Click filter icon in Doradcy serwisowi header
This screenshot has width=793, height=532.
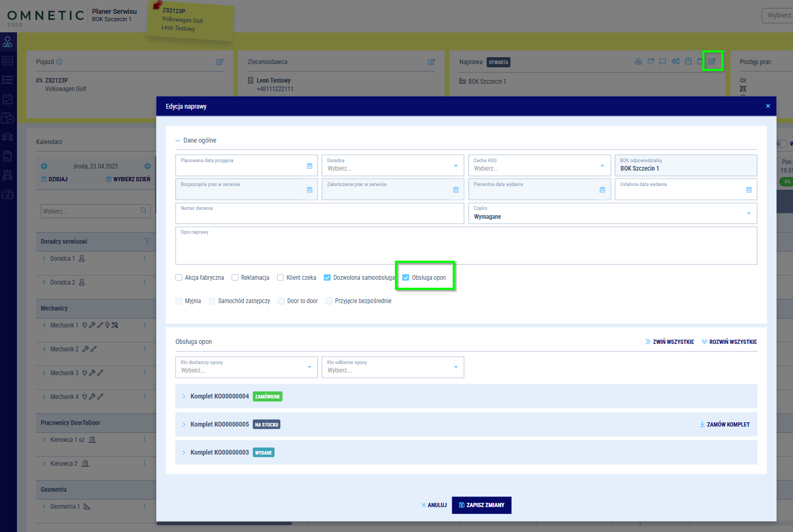pos(147,242)
